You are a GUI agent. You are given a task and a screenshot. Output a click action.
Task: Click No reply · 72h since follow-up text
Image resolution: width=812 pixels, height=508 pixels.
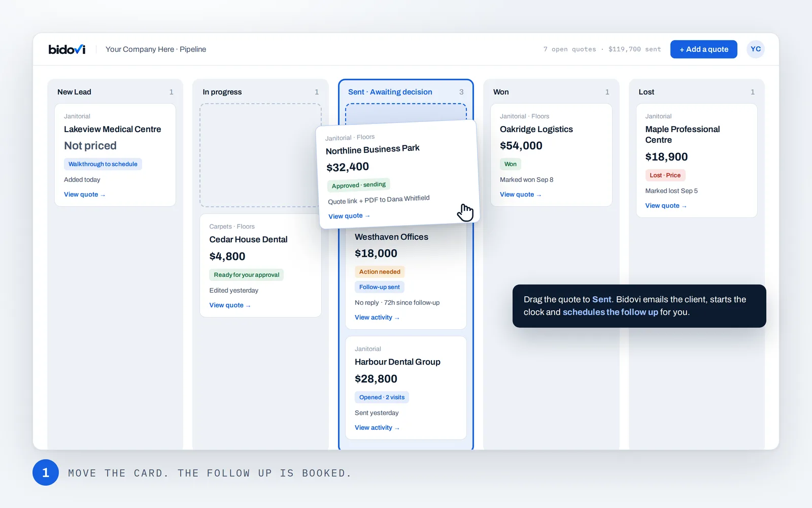coord(397,303)
